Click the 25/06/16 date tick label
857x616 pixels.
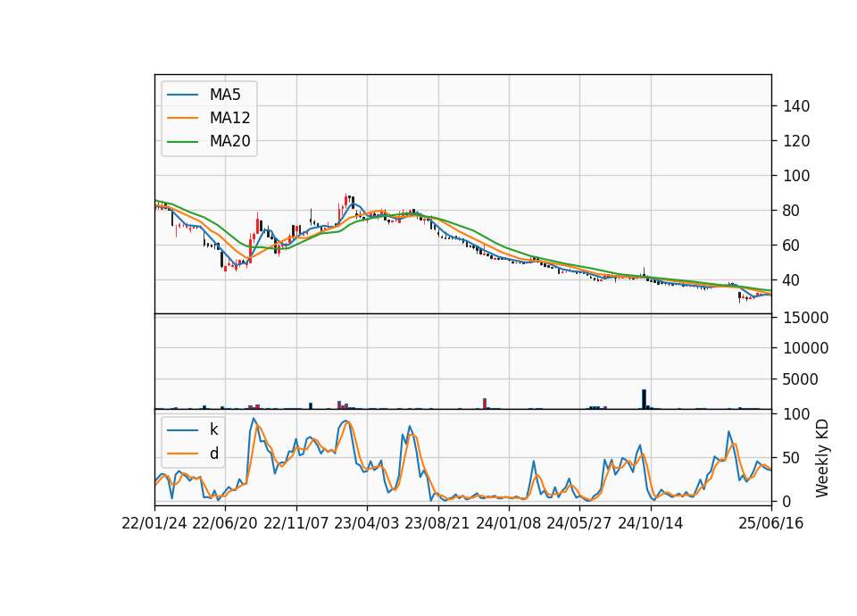tap(771, 523)
